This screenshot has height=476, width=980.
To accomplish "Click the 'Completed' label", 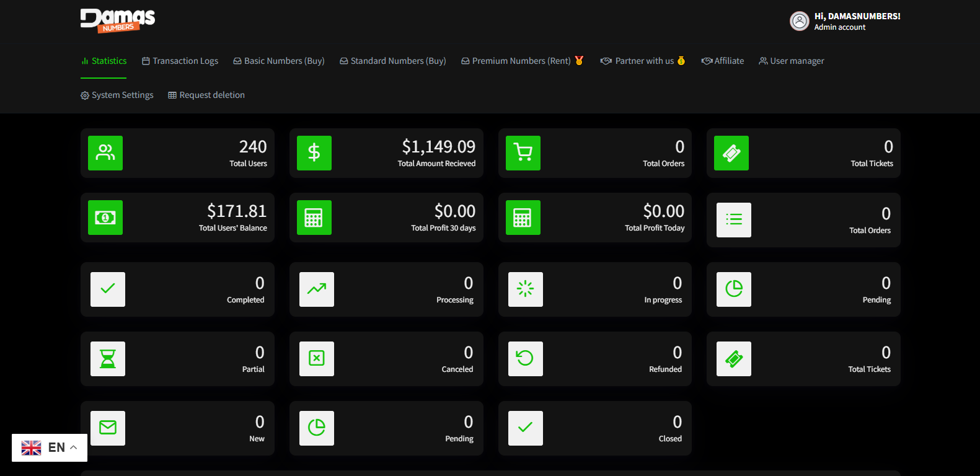I will pyautogui.click(x=245, y=300).
